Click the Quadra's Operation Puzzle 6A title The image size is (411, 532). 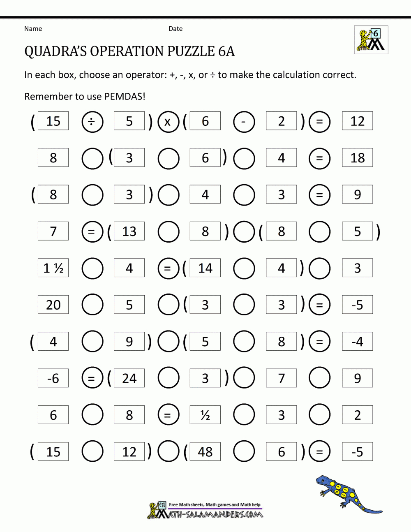[x=129, y=51]
